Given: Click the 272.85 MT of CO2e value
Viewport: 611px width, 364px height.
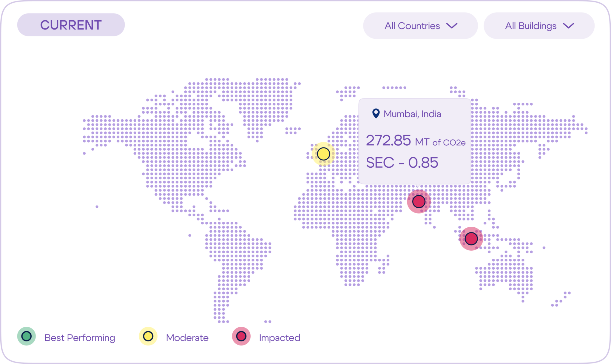Looking at the screenshot, I should click(415, 141).
